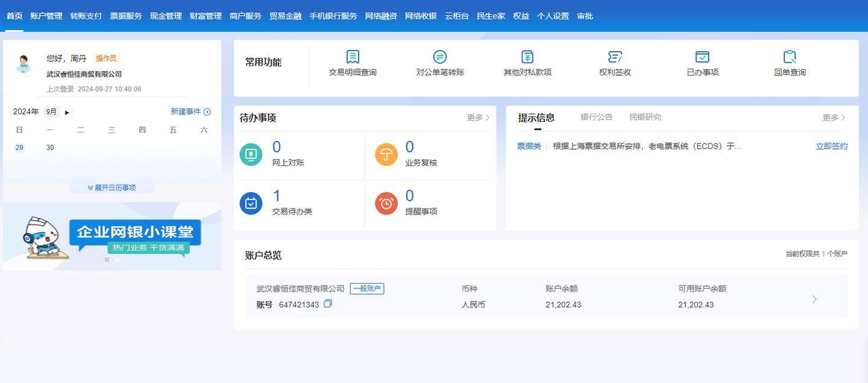The height and width of the screenshot is (383, 868).
Task: Click the 网上对账 green icon
Action: [x=251, y=155]
